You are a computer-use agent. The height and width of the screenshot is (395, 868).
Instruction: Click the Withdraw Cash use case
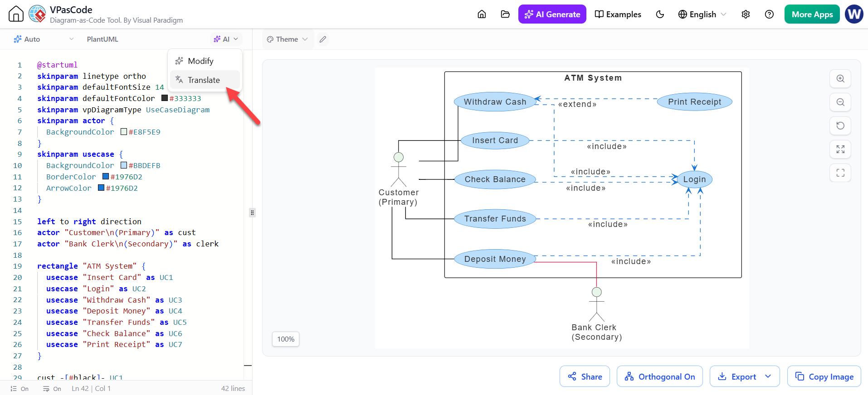(495, 102)
